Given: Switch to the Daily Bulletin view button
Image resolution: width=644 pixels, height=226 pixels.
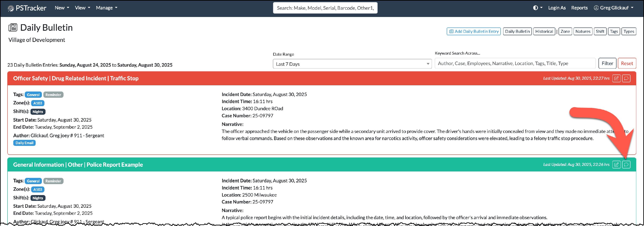Looking at the screenshot, I should coord(517,31).
